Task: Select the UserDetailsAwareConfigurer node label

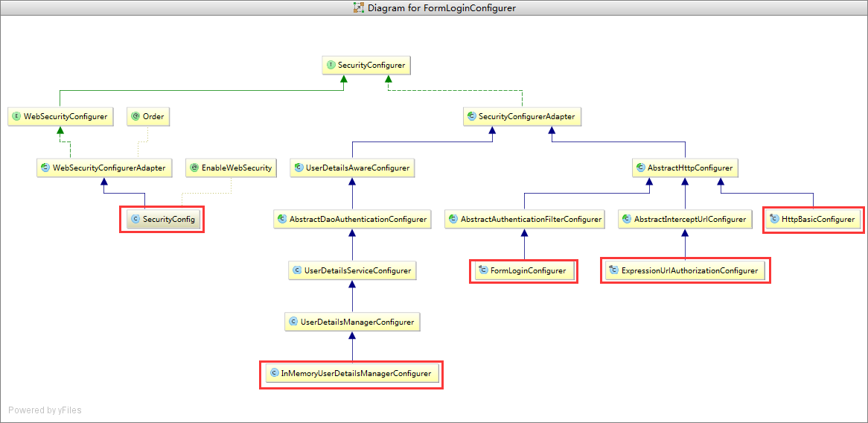Action: 357,168
